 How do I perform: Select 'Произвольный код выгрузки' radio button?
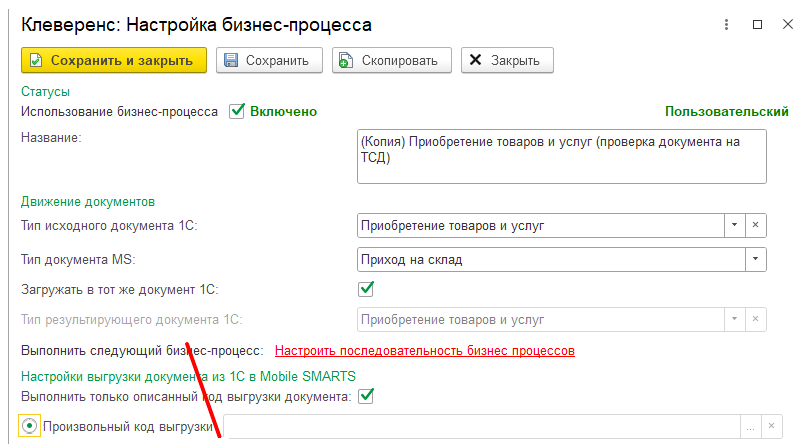click(30, 426)
